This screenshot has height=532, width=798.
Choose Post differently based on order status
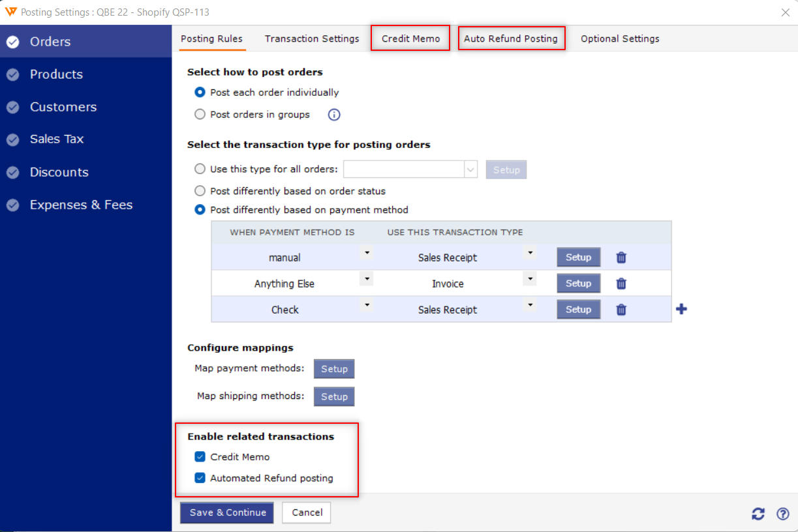(200, 191)
